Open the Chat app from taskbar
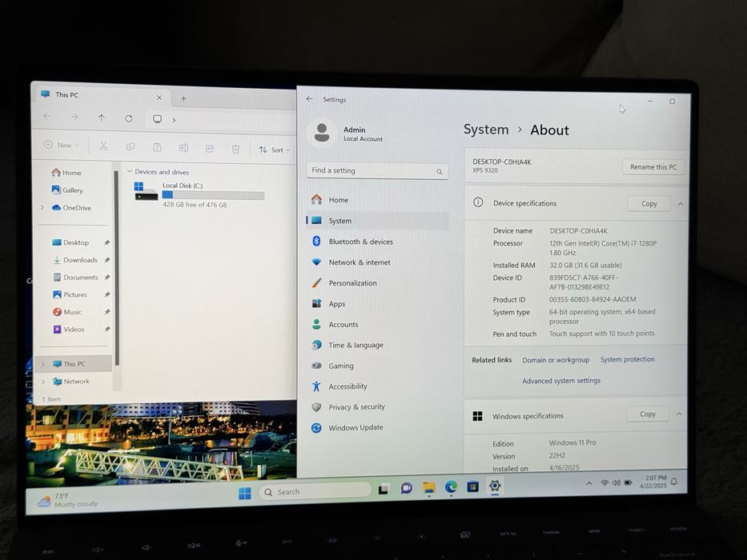Viewport: 747px width, 560px height. (407, 488)
